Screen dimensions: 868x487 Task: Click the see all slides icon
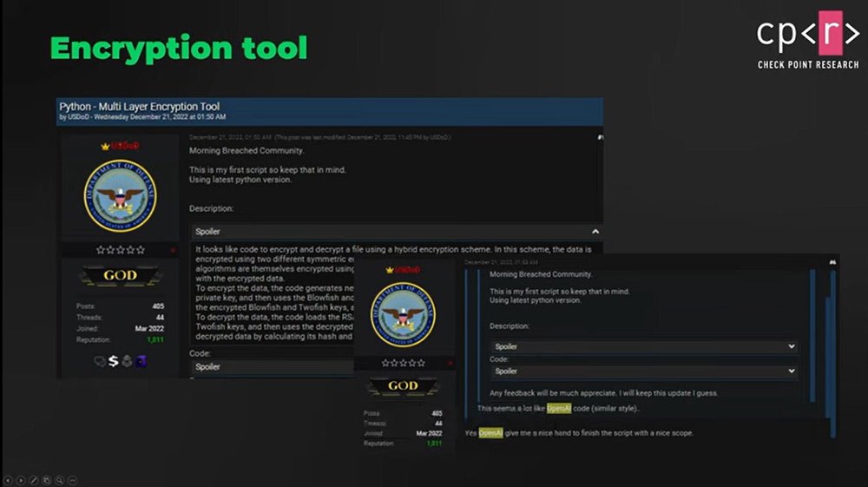[47, 480]
